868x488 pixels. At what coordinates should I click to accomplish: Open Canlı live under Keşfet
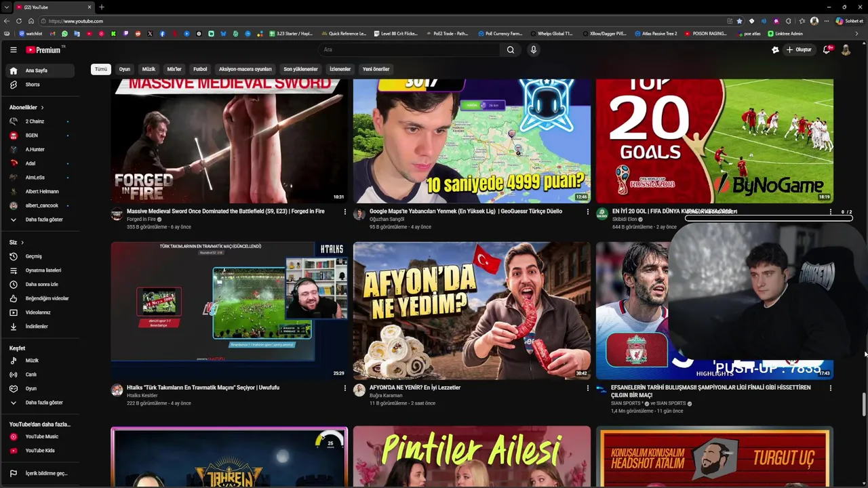[x=40, y=374]
